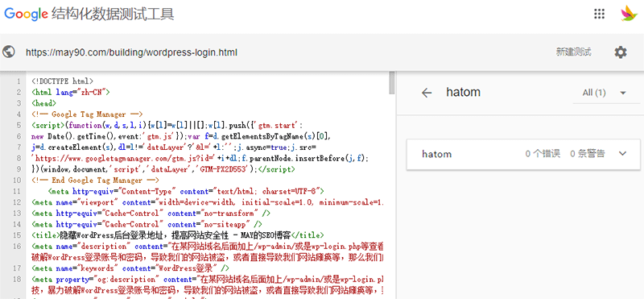The width and height of the screenshot is (644, 299).
Task: Expand the hatom result row chevron
Action: pos(622,154)
